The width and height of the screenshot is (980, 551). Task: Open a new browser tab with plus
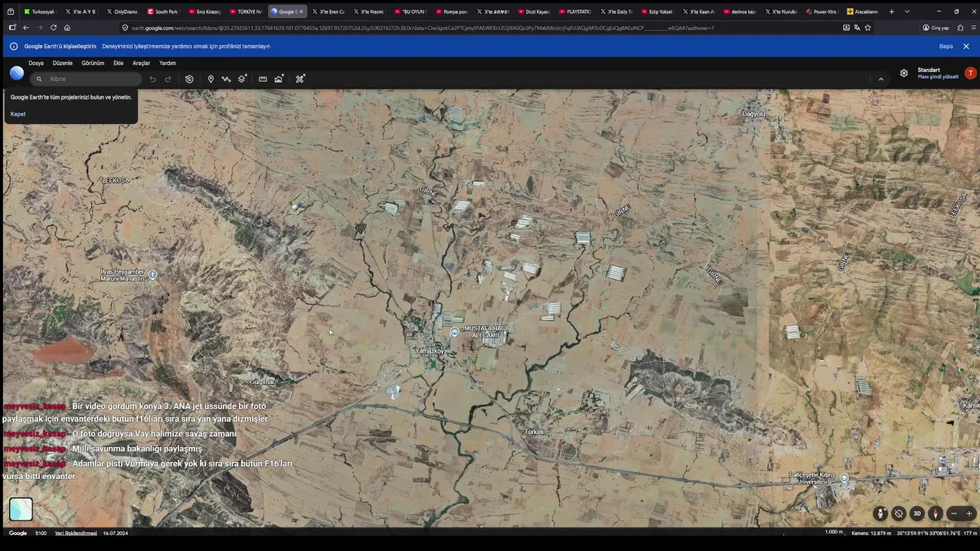pyautogui.click(x=891, y=11)
